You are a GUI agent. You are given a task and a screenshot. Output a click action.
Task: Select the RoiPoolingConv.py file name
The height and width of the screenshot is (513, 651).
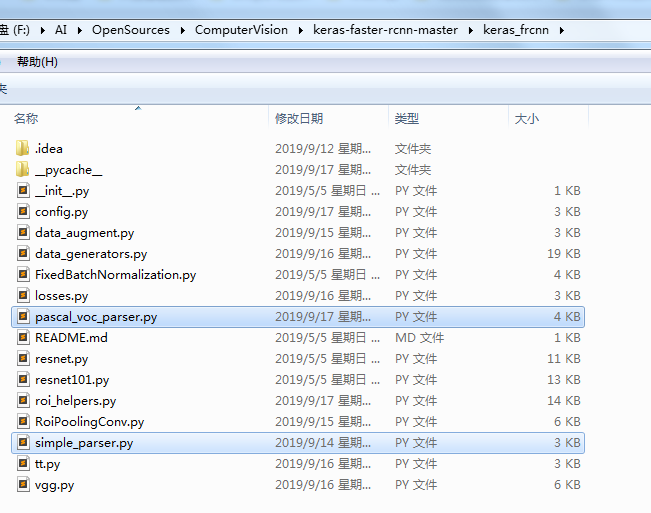tap(90, 422)
